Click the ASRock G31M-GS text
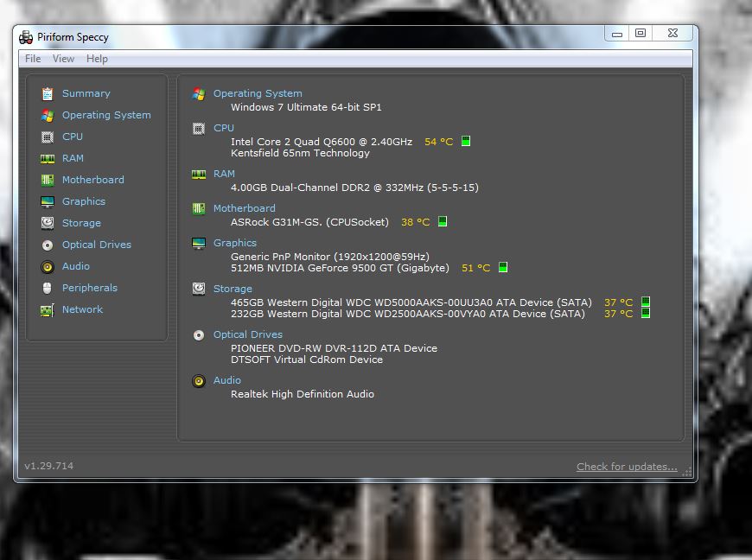This screenshot has width=752, height=560. coord(309,222)
